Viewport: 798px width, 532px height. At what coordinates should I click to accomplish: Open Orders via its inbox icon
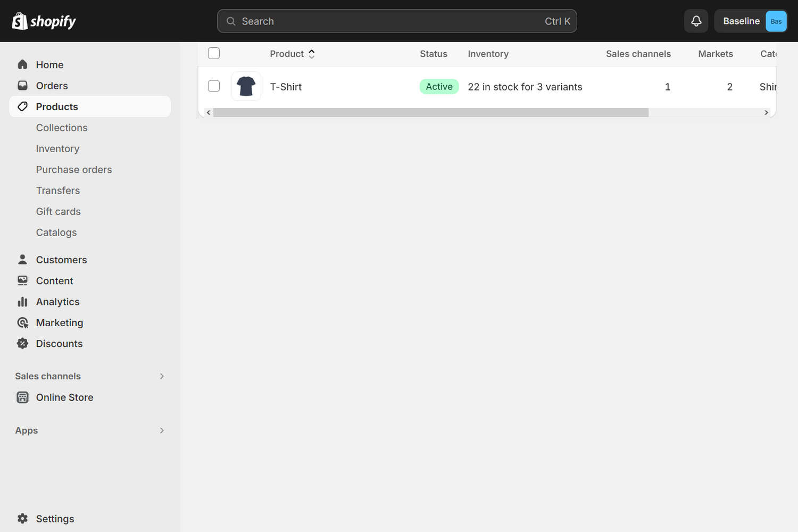coord(22,86)
